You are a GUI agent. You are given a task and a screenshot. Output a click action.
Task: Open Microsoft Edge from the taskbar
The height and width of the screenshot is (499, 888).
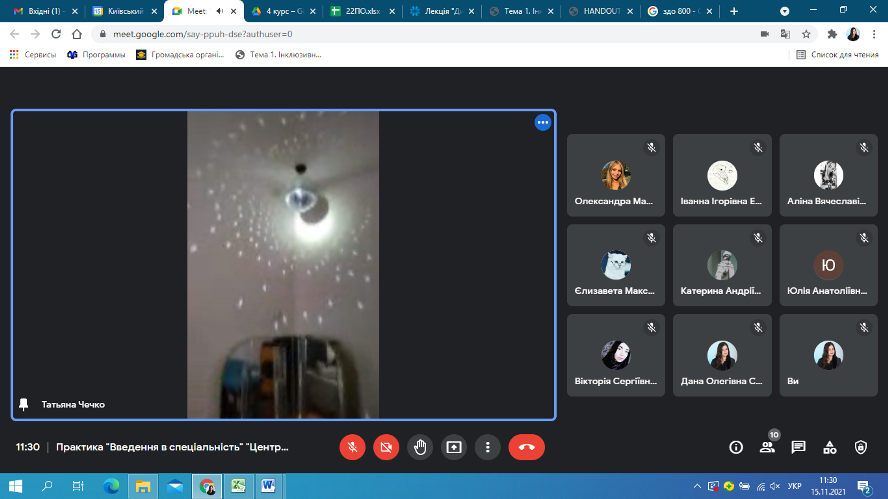click(x=111, y=486)
